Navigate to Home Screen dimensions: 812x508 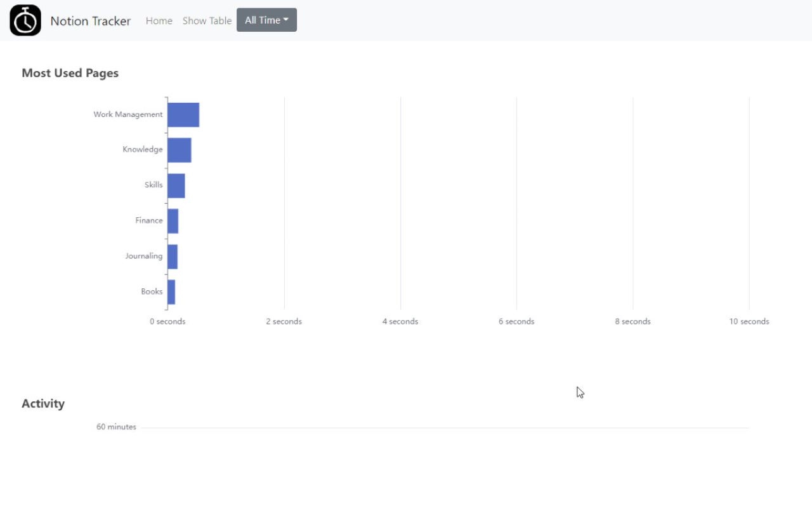(x=159, y=20)
